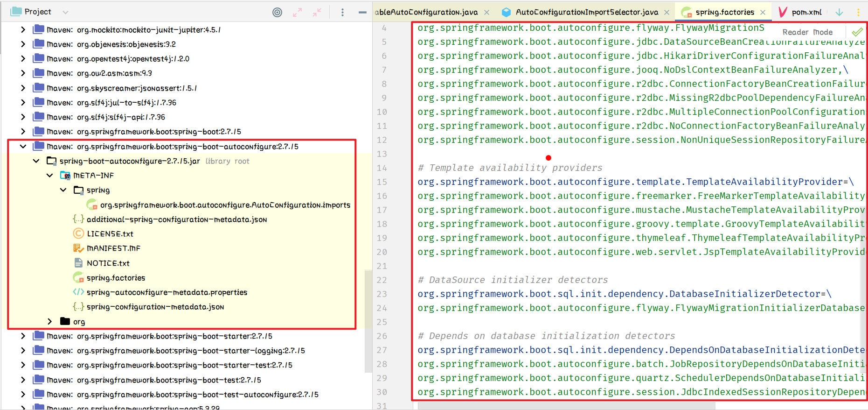
Task: Click the LICENSE.txt copyright file icon
Action: 78,233
